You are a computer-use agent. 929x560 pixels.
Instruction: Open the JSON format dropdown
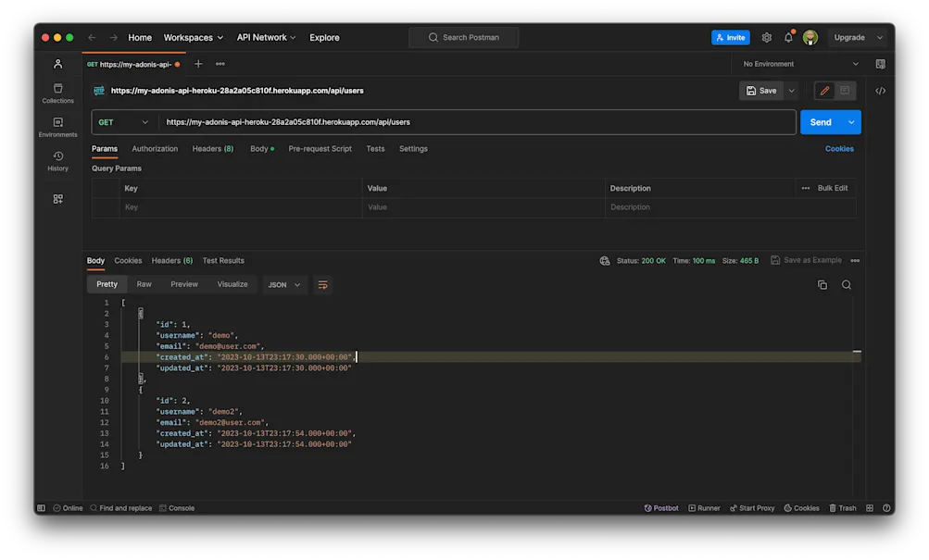(283, 284)
